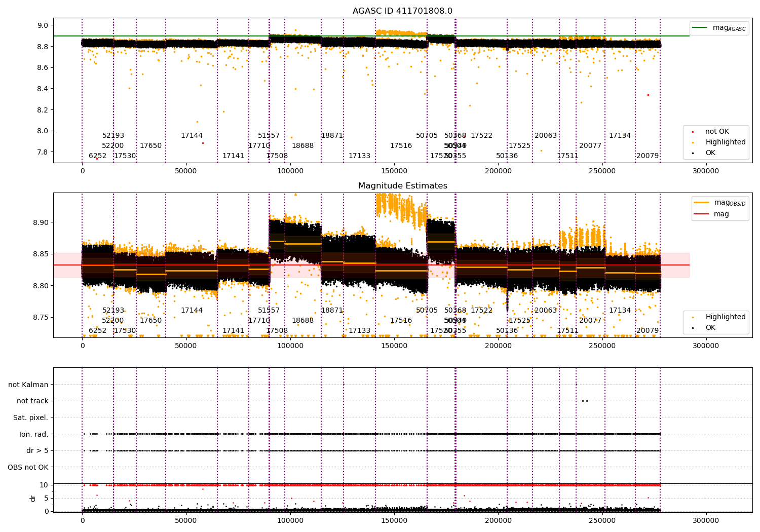Click obsid label 20079 in the top plot
This screenshot has width=760, height=532.
648,156
